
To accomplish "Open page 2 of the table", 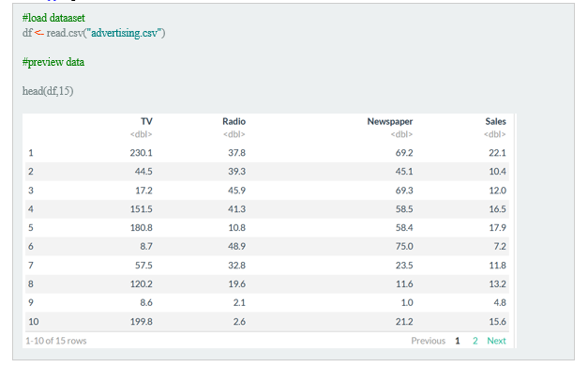I will pos(475,341).
